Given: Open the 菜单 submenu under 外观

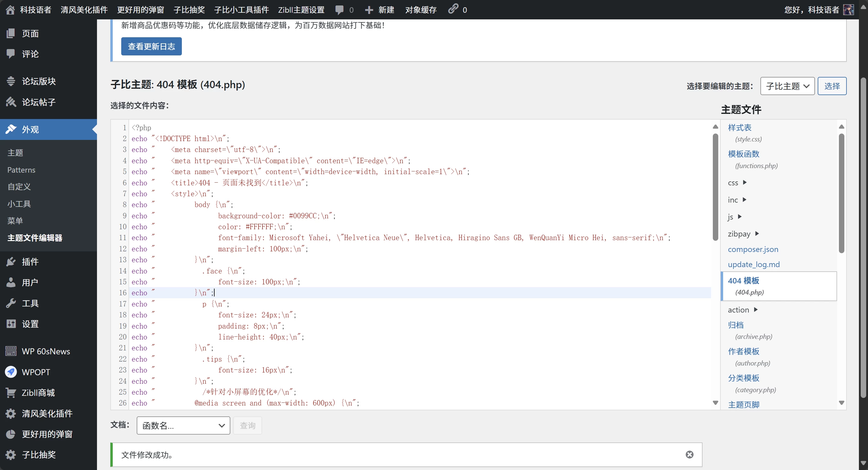Looking at the screenshot, I should (x=15, y=220).
